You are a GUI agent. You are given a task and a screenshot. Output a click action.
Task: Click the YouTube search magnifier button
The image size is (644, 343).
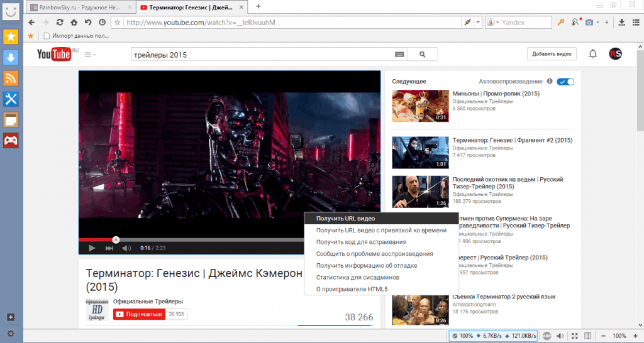click(422, 54)
